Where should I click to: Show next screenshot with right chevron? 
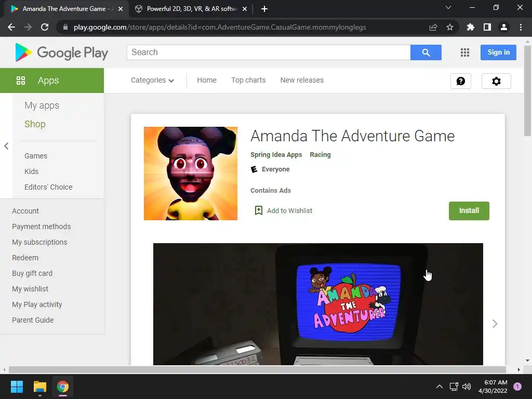tap(495, 324)
